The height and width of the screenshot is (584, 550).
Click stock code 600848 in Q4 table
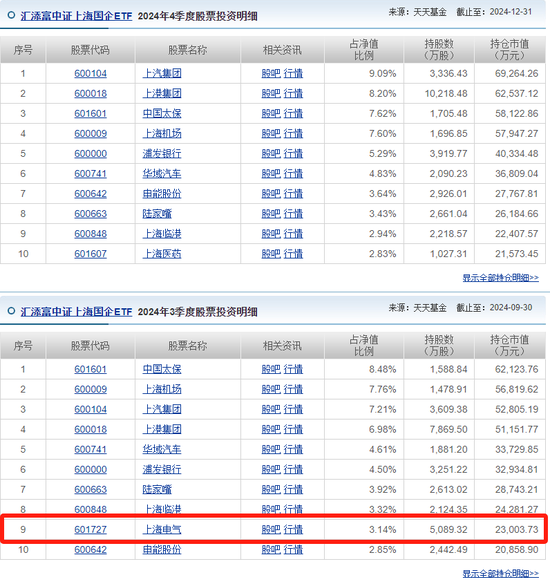pyautogui.click(x=90, y=234)
